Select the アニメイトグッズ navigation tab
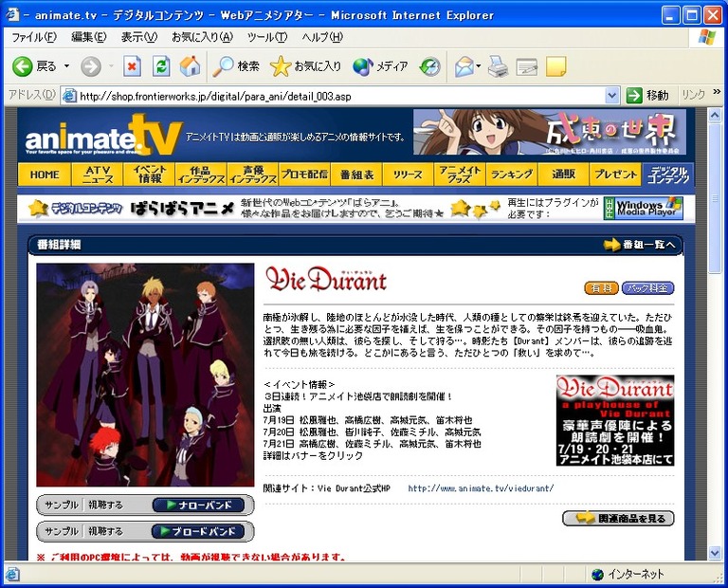Image resolution: width=728 pixels, height=588 pixels. coord(460,175)
